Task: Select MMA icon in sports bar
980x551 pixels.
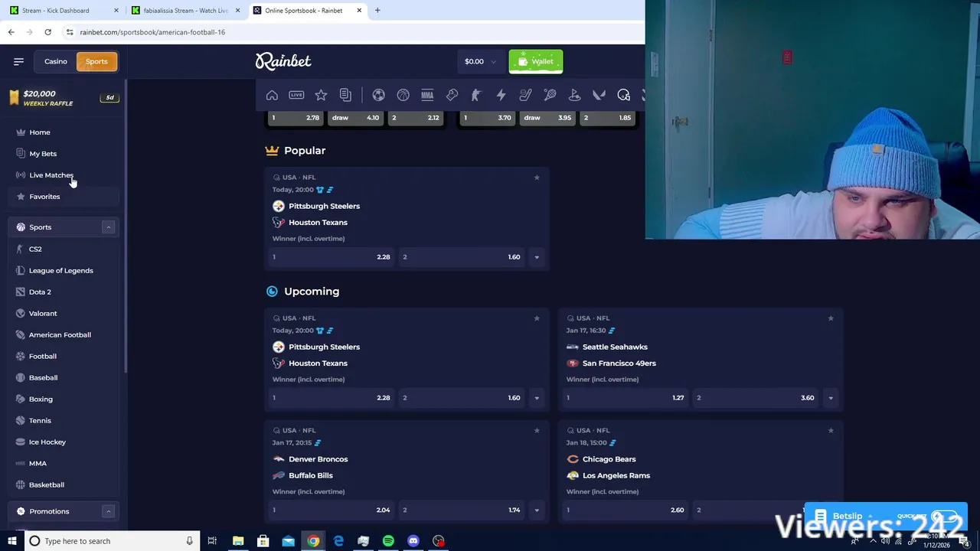Action: [x=427, y=95]
